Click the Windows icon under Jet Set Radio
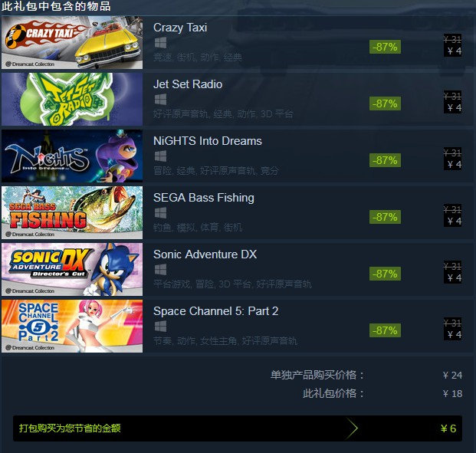The height and width of the screenshot is (453, 476). pos(160,100)
